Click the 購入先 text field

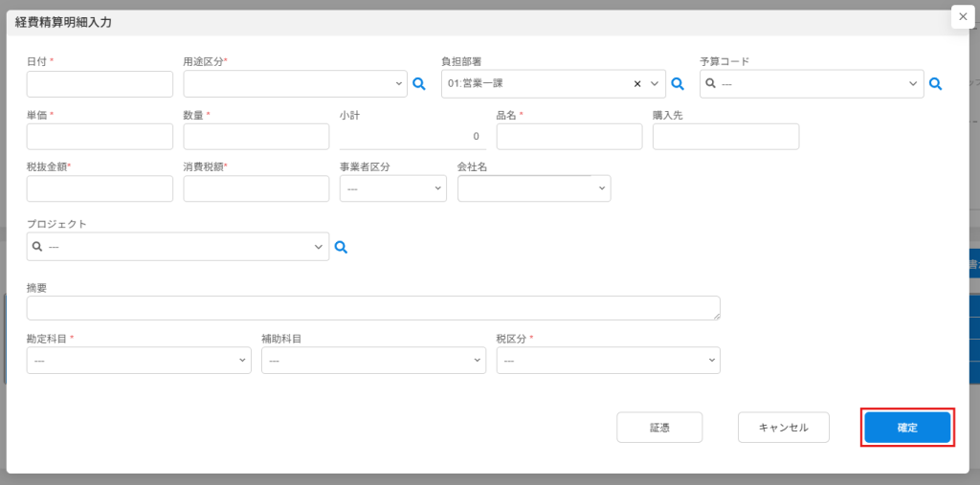725,137
